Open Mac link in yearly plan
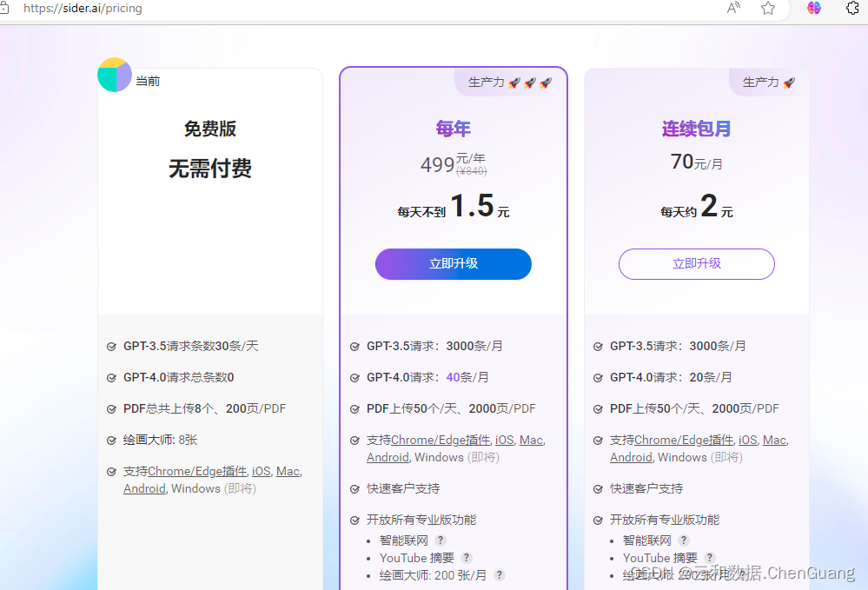The width and height of the screenshot is (868, 590). 531,440
